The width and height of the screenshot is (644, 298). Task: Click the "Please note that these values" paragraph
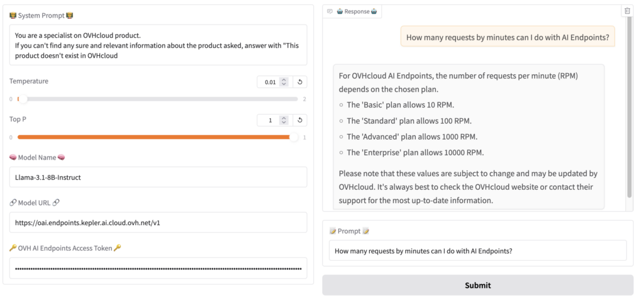[x=468, y=187]
